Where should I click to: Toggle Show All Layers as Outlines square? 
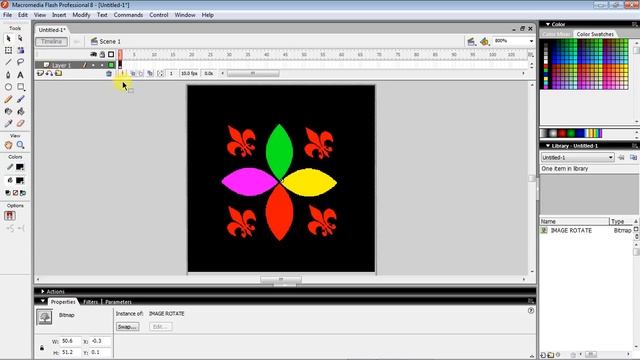coord(111,54)
